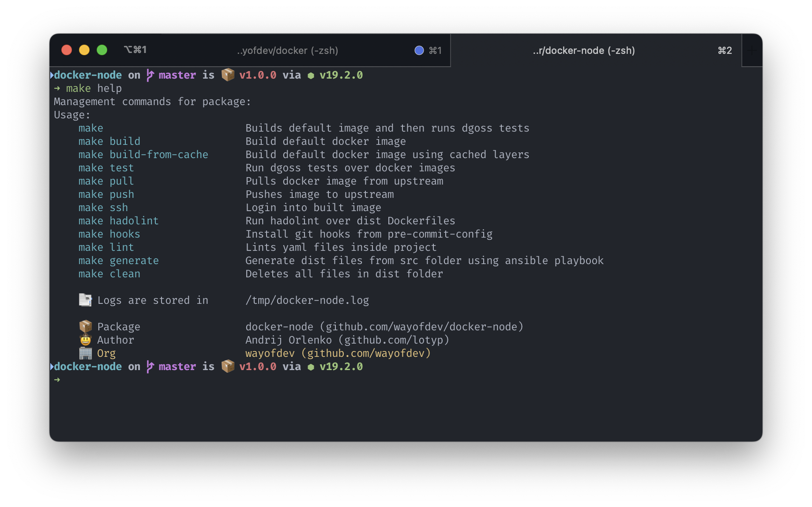This screenshot has height=507, width=812.
Task: Click 'Run hadolint over dist Dockerfiles' text
Action: click(x=350, y=221)
